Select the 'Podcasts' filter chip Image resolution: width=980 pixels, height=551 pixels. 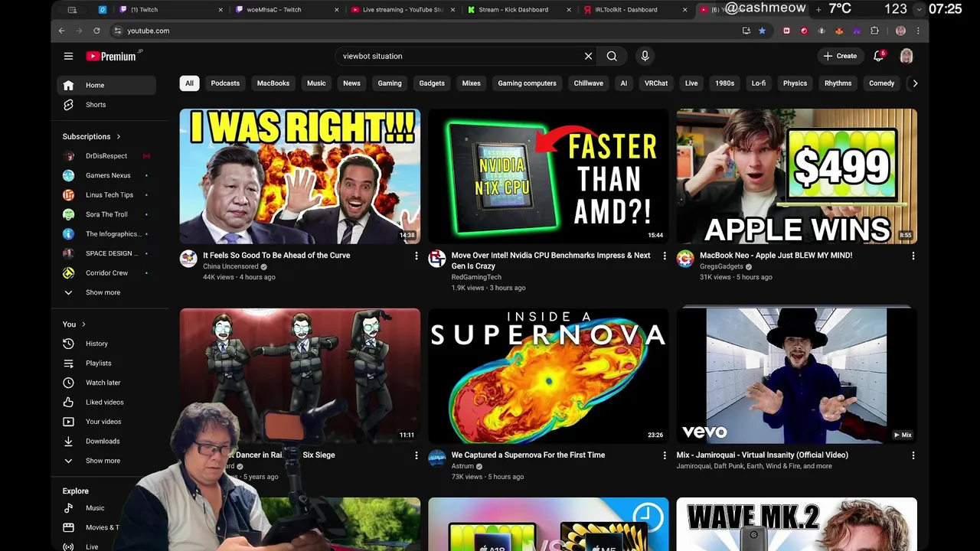point(225,83)
